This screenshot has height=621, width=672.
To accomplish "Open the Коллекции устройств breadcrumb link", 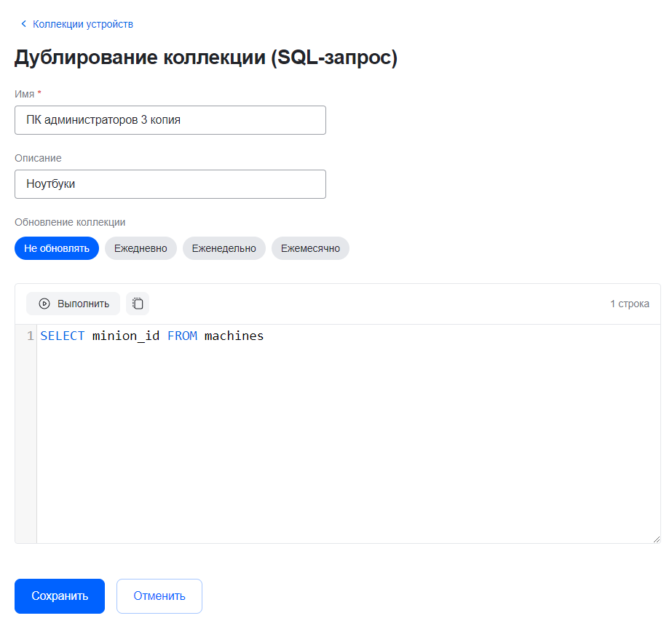I will click(82, 24).
